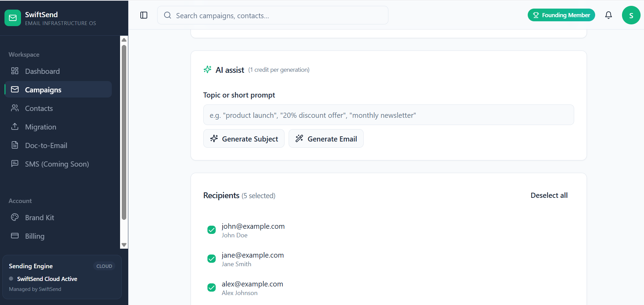Screen dimensions: 644x305
Task: Uncheck recipient john@example.com
Action: [x=212, y=230]
